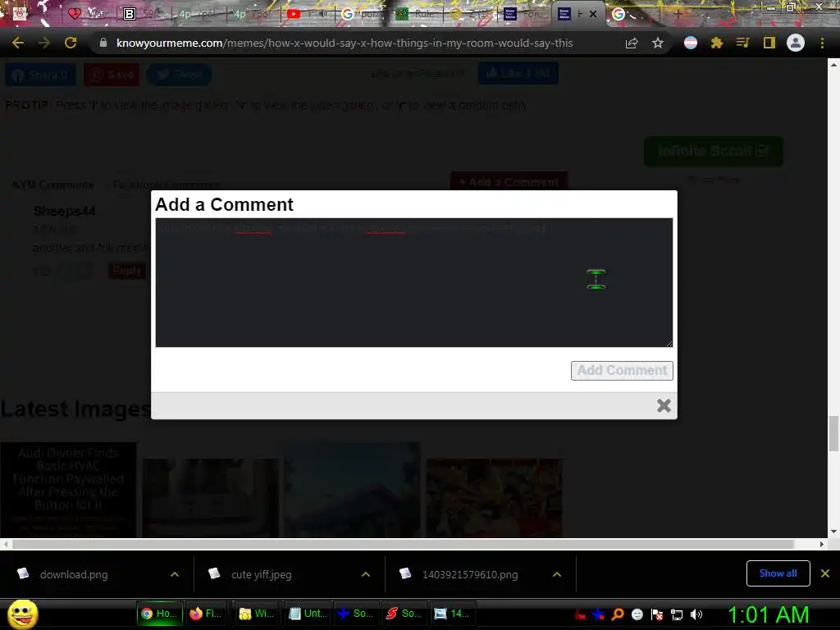Focus the comment text area

tap(413, 282)
